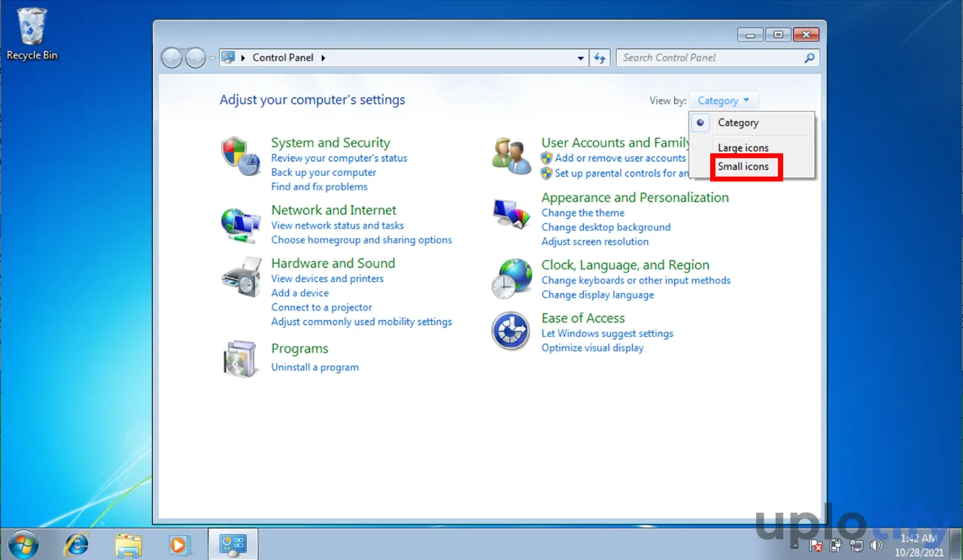Open the Clock, Language, and Region globe icon
The width and height of the screenshot is (963, 560).
512,278
